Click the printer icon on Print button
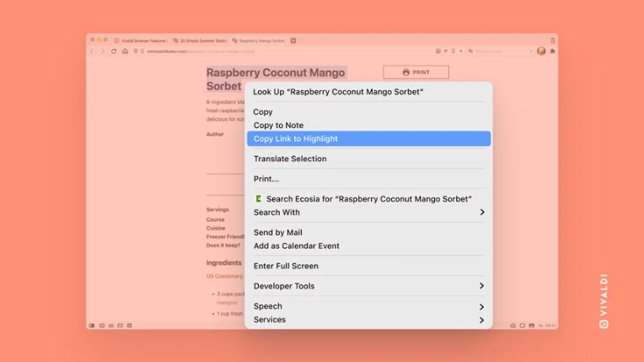644x362 pixels. (405, 73)
